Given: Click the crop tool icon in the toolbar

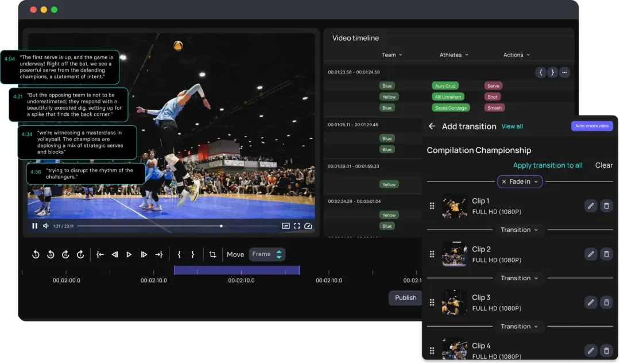Looking at the screenshot, I should click(212, 254).
